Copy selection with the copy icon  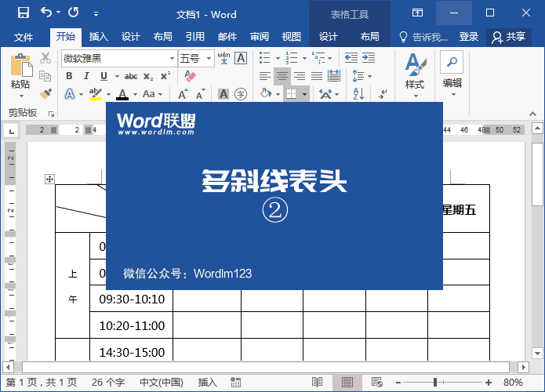45,76
